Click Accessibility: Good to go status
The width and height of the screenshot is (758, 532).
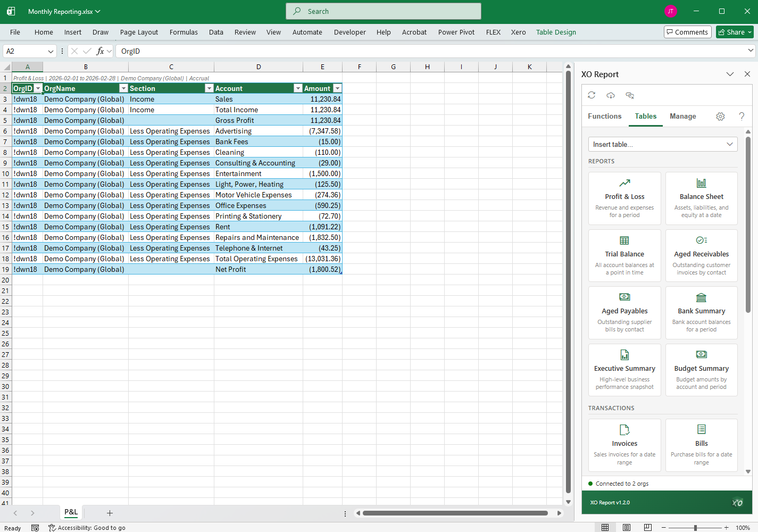tap(87, 528)
